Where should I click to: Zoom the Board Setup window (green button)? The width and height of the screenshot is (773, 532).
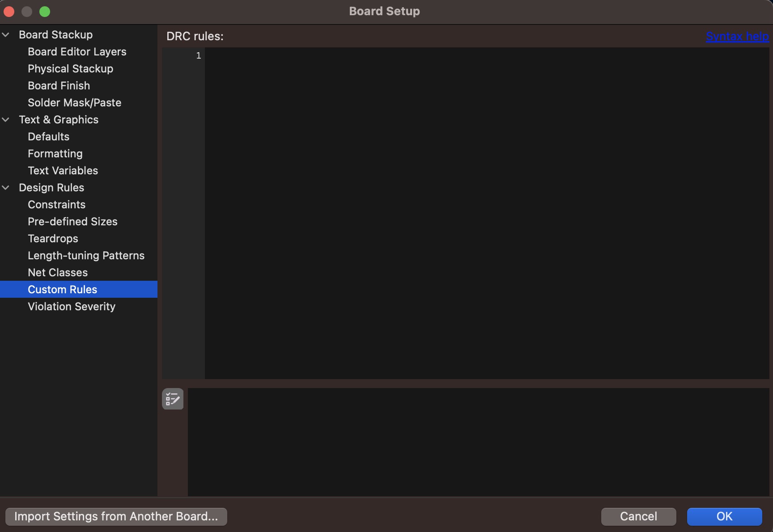point(45,11)
